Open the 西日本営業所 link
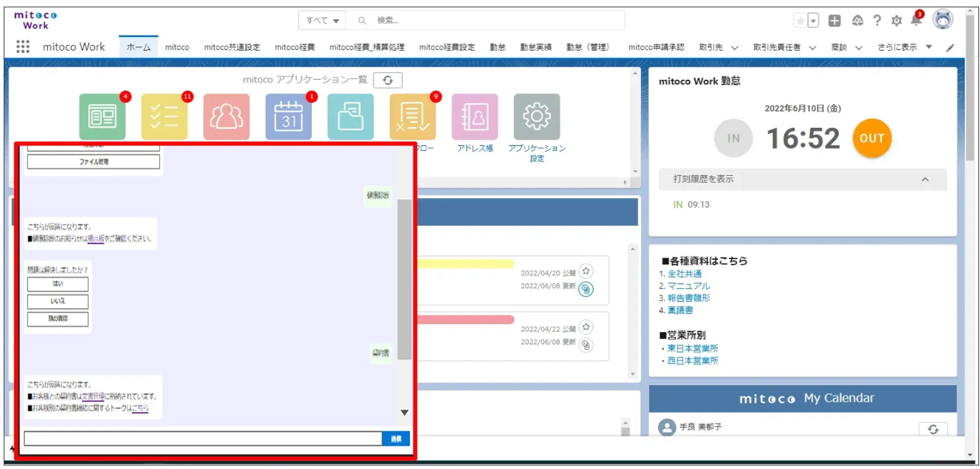Image resolution: width=980 pixels, height=469 pixels. tap(693, 361)
